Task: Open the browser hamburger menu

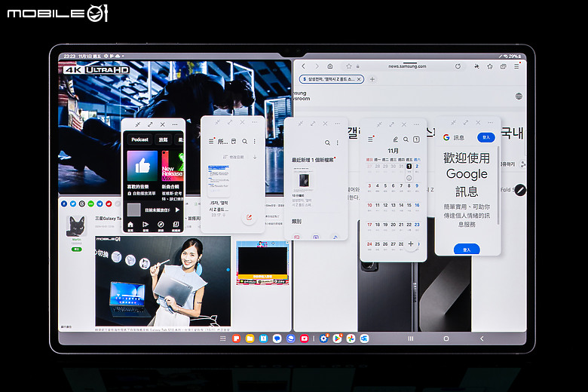Action: click(516, 66)
